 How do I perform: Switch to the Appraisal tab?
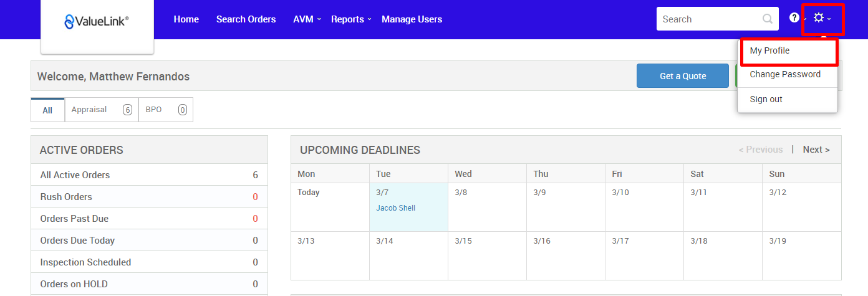(x=101, y=110)
